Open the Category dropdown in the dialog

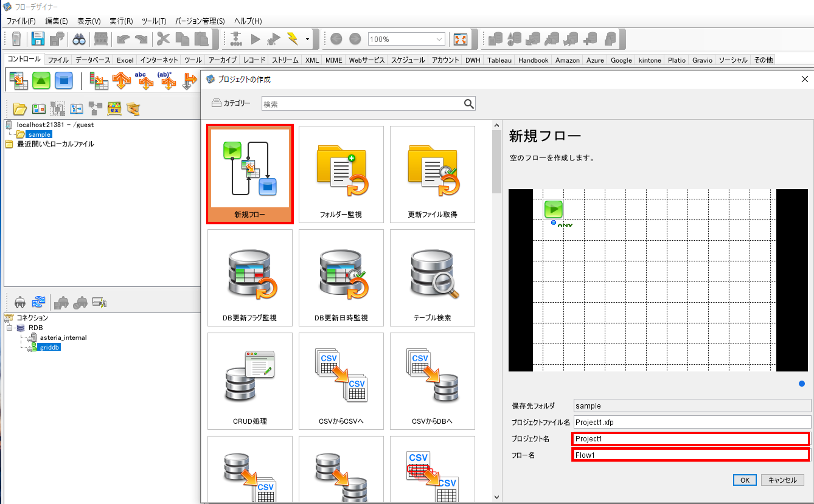(x=231, y=103)
